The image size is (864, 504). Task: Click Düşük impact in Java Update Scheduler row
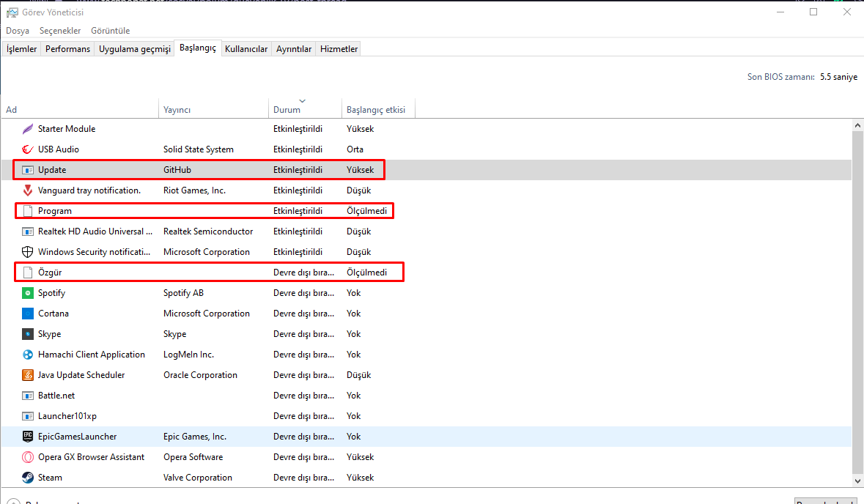358,375
